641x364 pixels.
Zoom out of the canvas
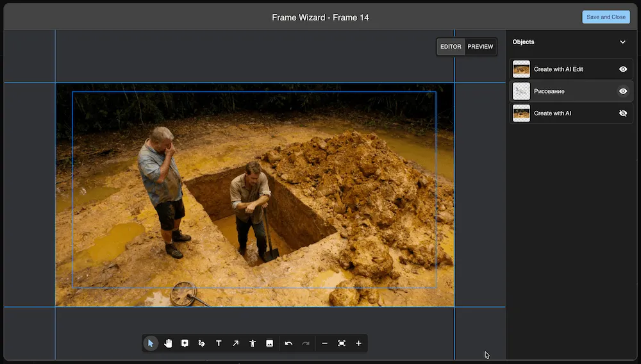(x=324, y=343)
